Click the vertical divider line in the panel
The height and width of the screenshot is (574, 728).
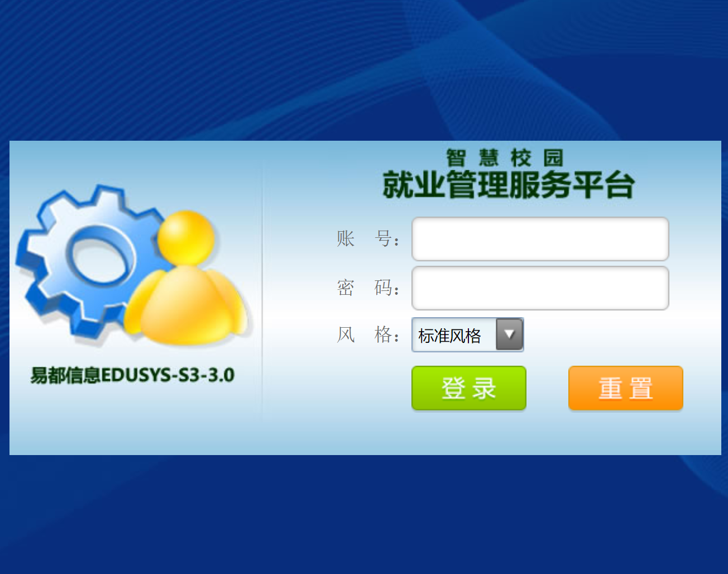(262, 290)
